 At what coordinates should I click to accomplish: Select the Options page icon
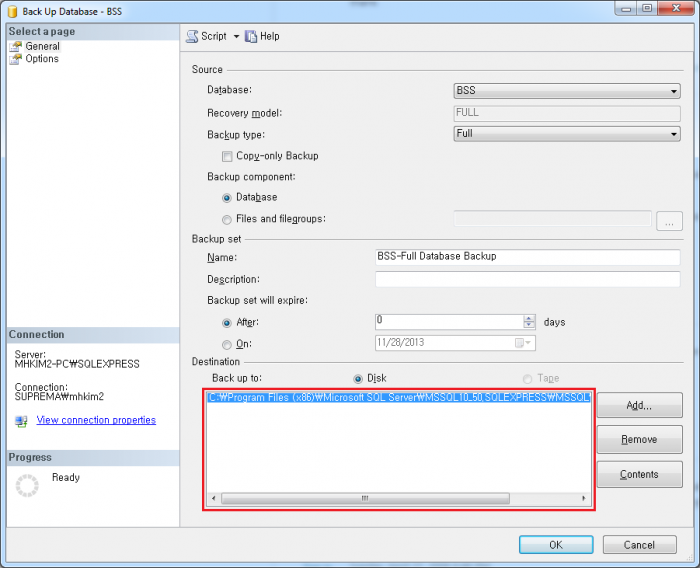(16, 59)
